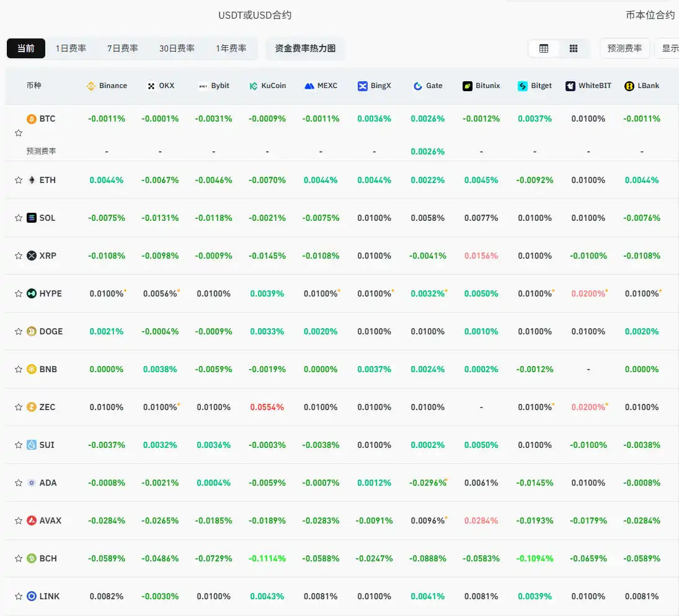Click the KuCoin exchange logo
Screen dimensions: 679x616
(252, 86)
